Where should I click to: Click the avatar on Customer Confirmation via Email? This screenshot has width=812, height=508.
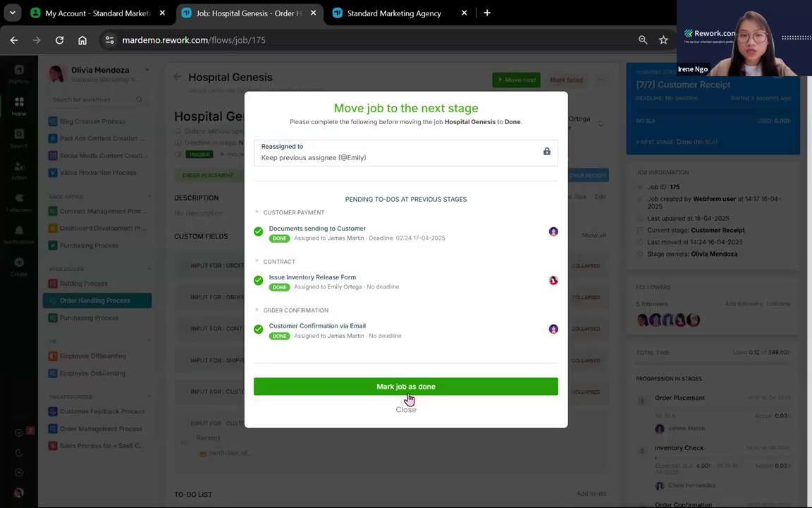coord(553,329)
